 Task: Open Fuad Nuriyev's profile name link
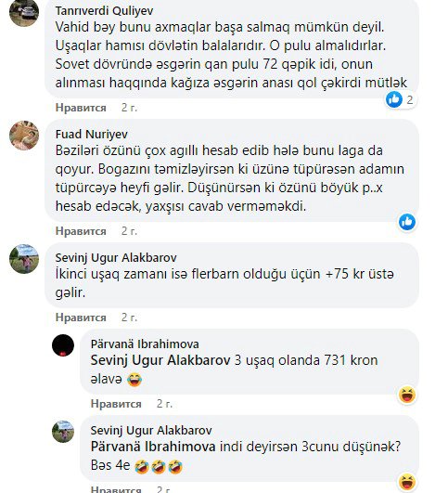92,135
